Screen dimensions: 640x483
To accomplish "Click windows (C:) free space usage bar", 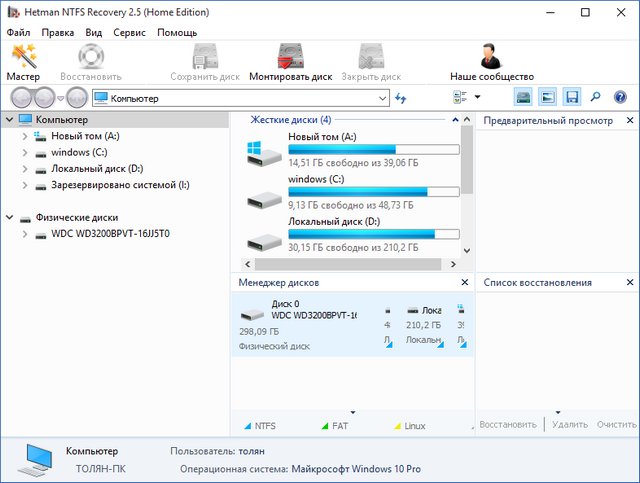I will coord(373,191).
